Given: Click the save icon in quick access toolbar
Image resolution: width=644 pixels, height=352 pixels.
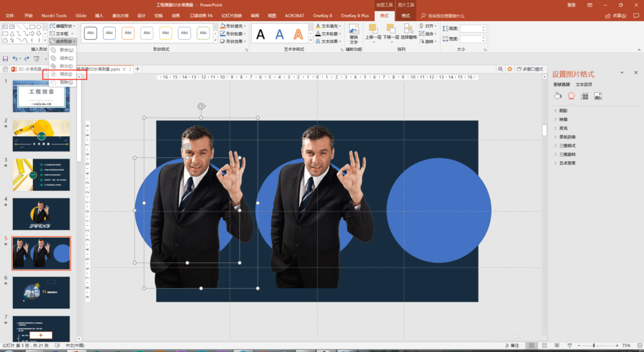Looking at the screenshot, I should 5,59.
